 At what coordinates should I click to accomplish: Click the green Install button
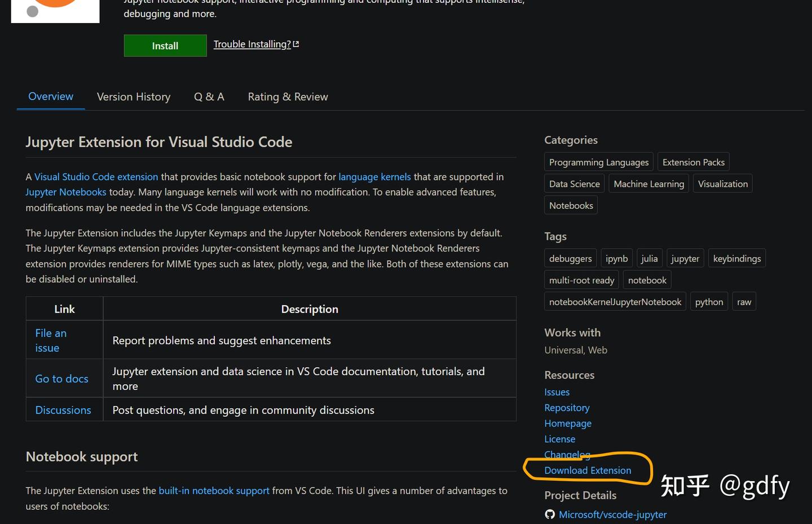tap(165, 46)
